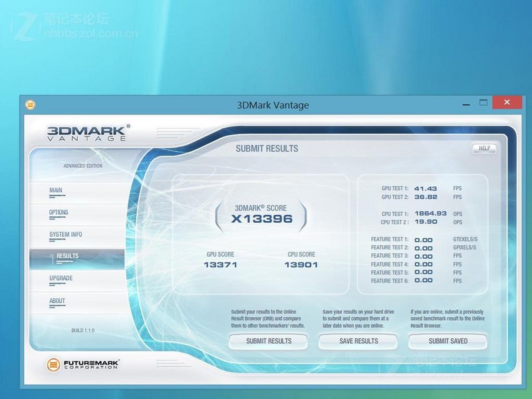Select the 3DMark score X13396
The image size is (532, 399).
point(261,219)
